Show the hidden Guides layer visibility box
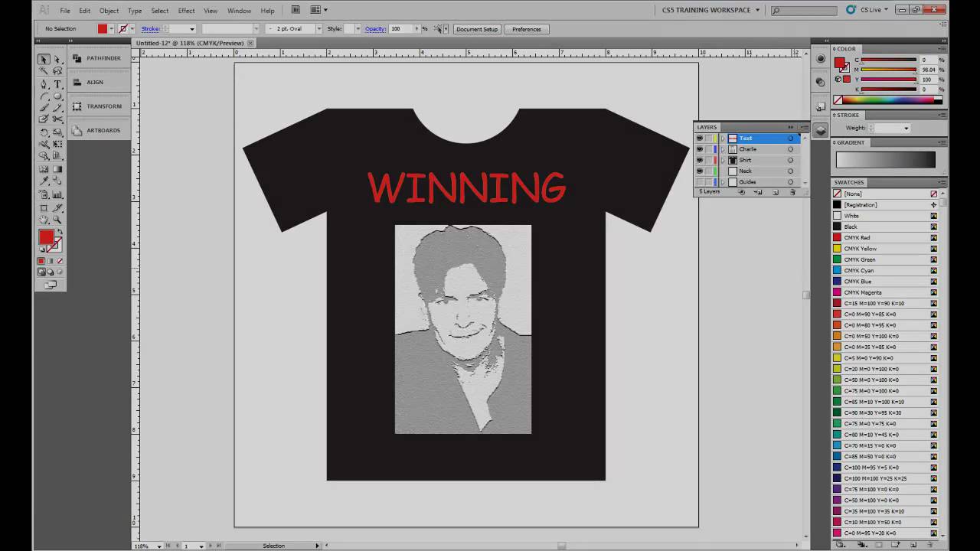 pyautogui.click(x=699, y=182)
